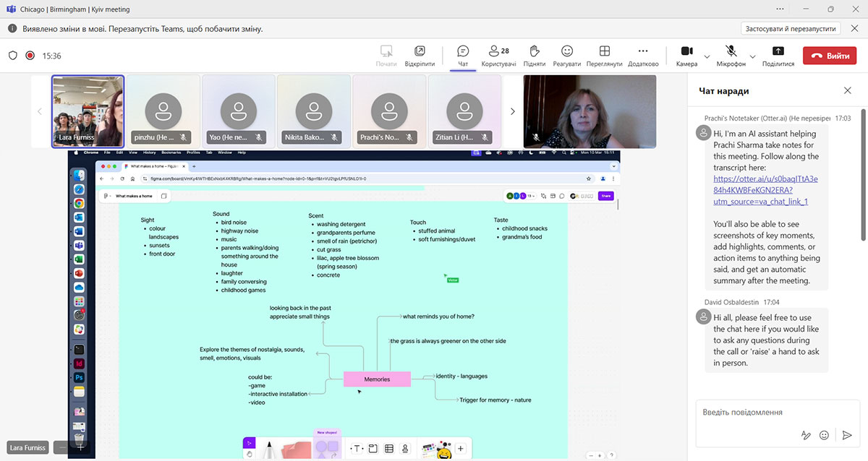The image size is (868, 461).
Task: Select the 'What makes a home' Chrome tab
Action: coord(154,166)
